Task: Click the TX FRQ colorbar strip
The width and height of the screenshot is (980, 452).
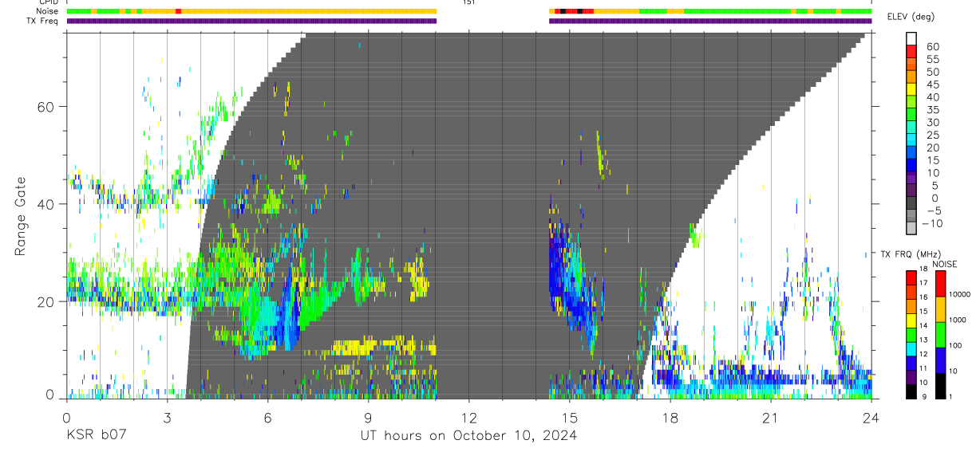Action: click(x=911, y=334)
